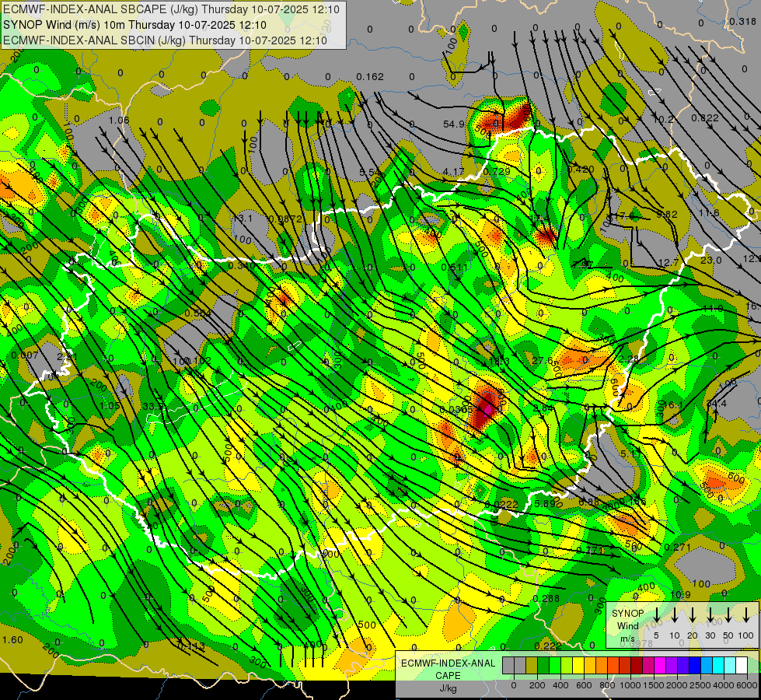Pick the cyan CAPE legend swatch
Image resolution: width=761 pixels, height=700 pixels.
(717, 666)
